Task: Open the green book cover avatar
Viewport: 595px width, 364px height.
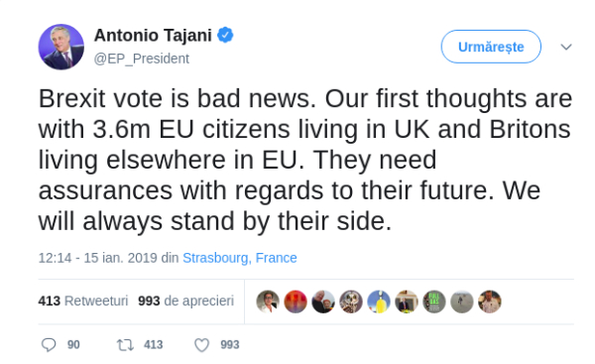Action: 434,302
